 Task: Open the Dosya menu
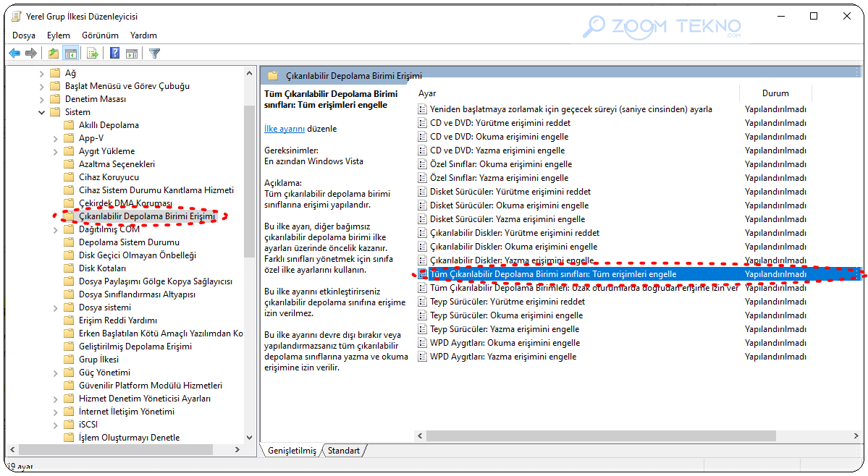pos(24,35)
